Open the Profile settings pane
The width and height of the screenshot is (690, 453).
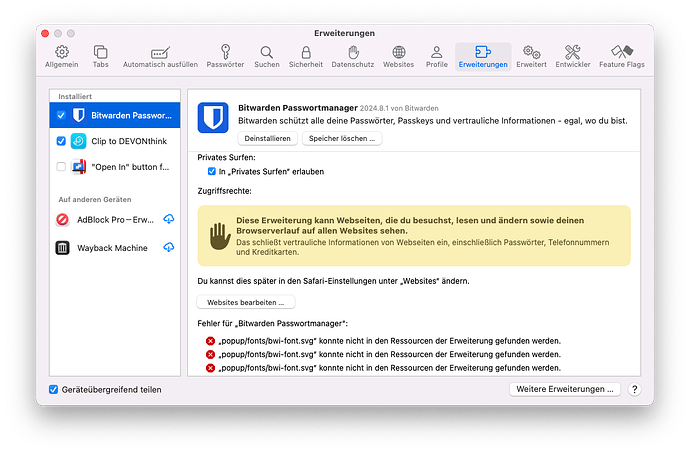click(437, 56)
